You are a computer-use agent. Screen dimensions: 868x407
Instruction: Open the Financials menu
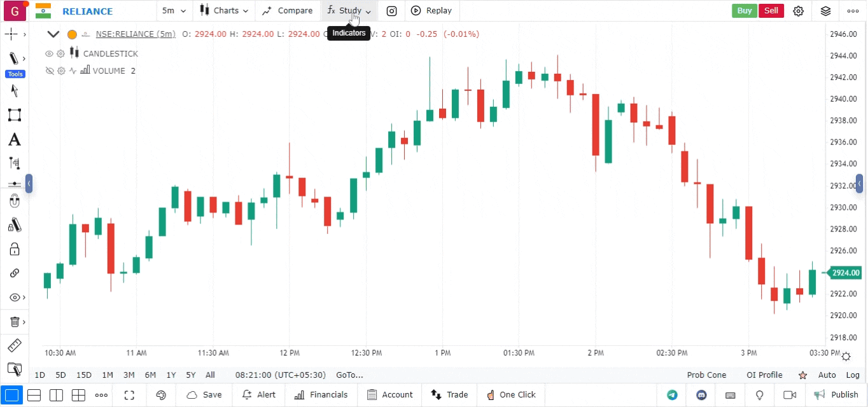click(321, 395)
